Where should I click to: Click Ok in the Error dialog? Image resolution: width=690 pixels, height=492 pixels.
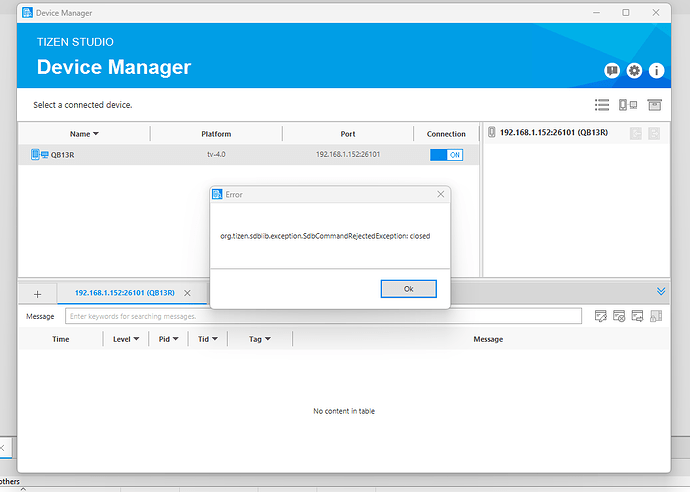click(408, 289)
